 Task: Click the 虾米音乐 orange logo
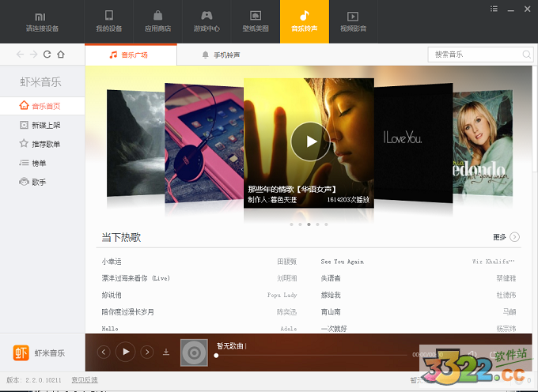point(21,353)
